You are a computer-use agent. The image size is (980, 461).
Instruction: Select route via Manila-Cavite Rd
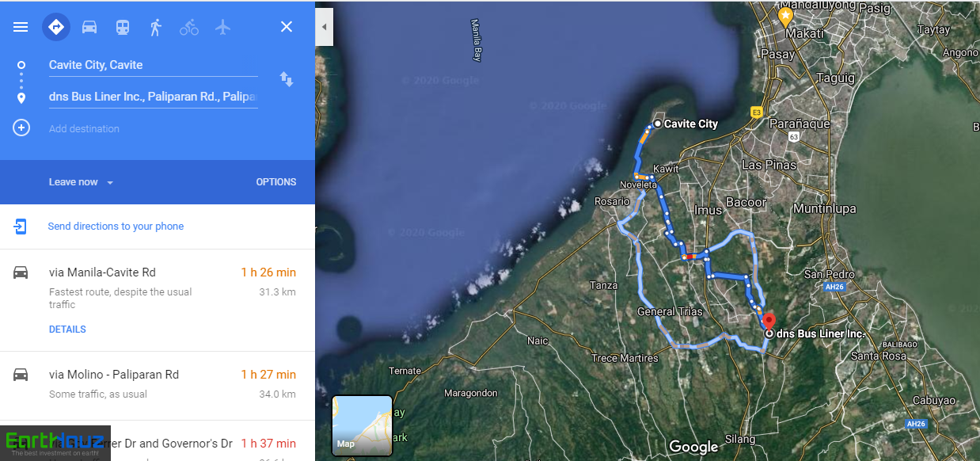158,300
